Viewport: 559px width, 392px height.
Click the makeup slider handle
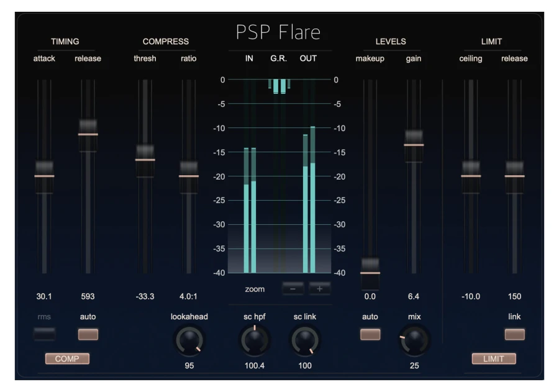click(370, 273)
